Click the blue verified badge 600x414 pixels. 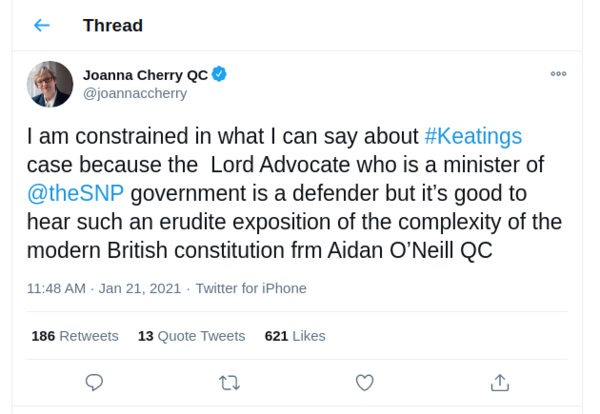[220, 74]
